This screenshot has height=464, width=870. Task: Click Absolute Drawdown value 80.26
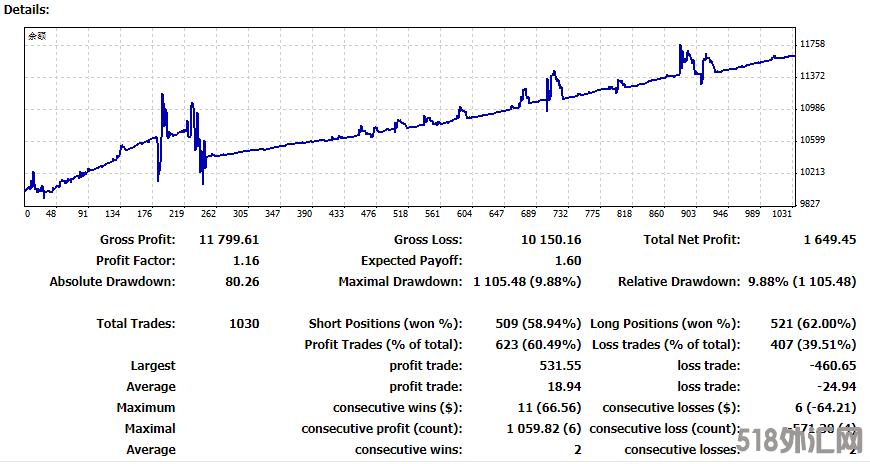click(x=242, y=282)
